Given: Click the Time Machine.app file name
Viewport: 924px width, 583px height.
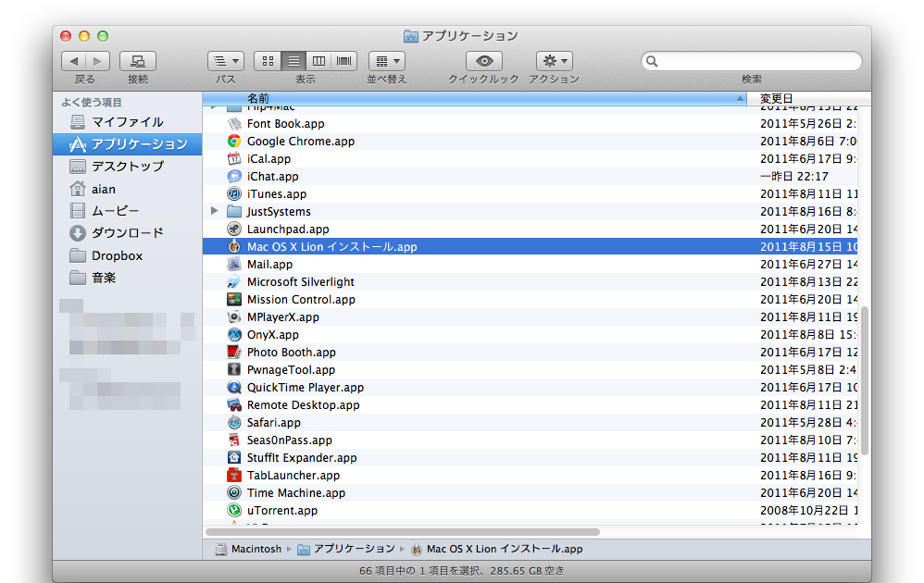Looking at the screenshot, I should pyautogui.click(x=296, y=493).
